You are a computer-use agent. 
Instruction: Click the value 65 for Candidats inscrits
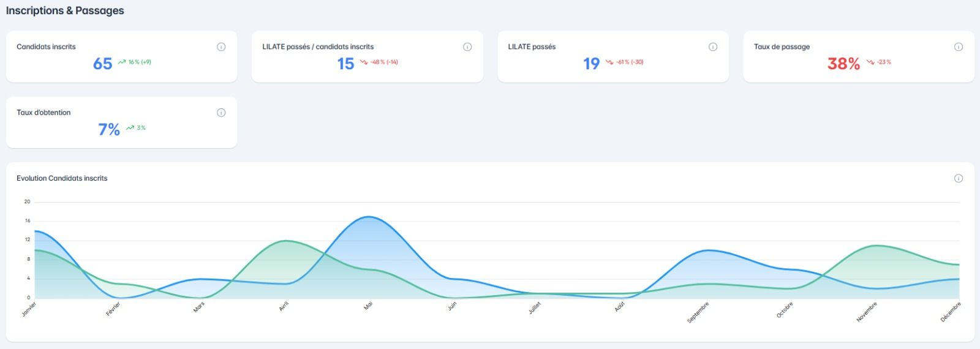[x=103, y=64]
